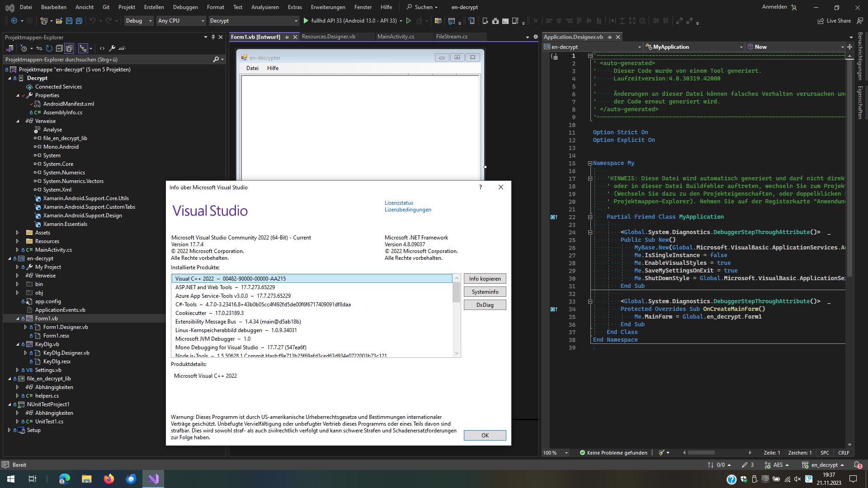Click the DxDiag button
The image size is (868, 488).
485,305
